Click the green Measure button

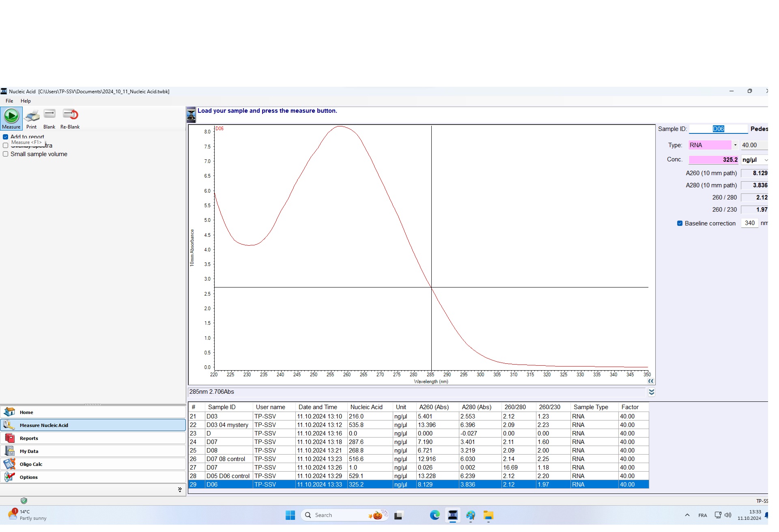(x=11, y=116)
